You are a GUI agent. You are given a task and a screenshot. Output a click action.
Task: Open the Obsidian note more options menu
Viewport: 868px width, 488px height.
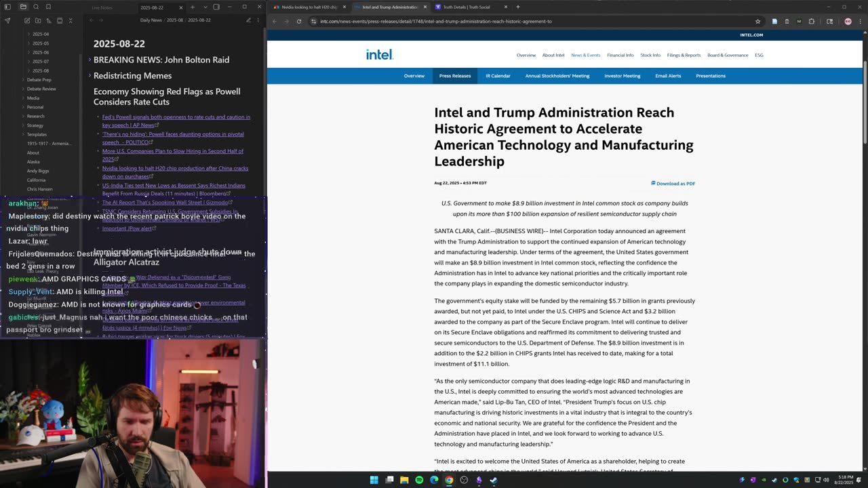259,20
